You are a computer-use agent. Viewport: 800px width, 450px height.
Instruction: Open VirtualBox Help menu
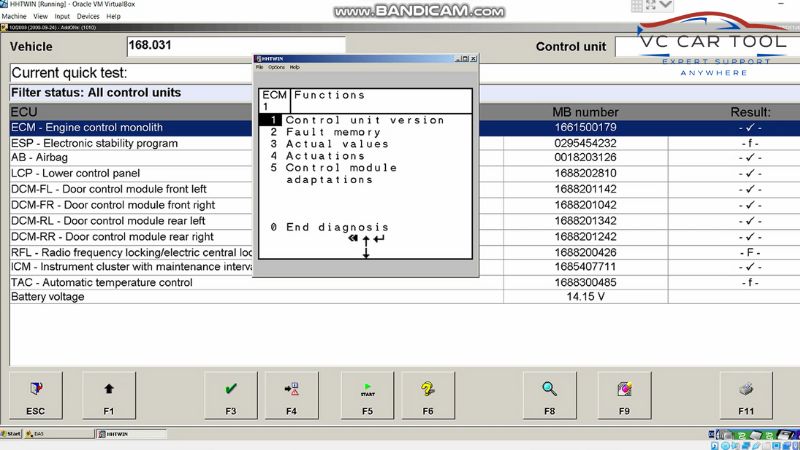click(x=113, y=16)
